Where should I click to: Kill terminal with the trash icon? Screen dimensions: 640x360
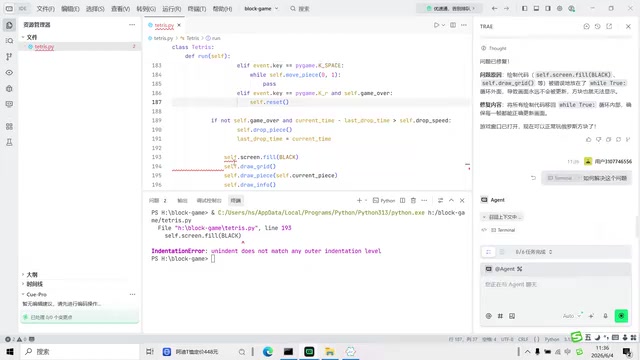tap(413, 200)
